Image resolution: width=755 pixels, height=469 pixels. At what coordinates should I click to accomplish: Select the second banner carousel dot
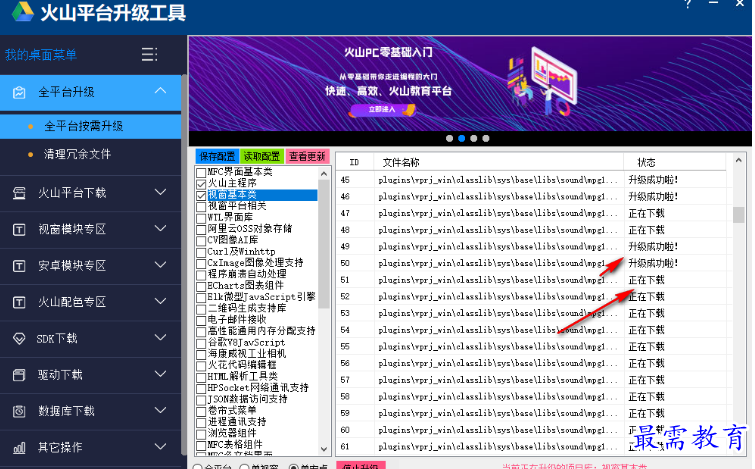click(x=461, y=139)
